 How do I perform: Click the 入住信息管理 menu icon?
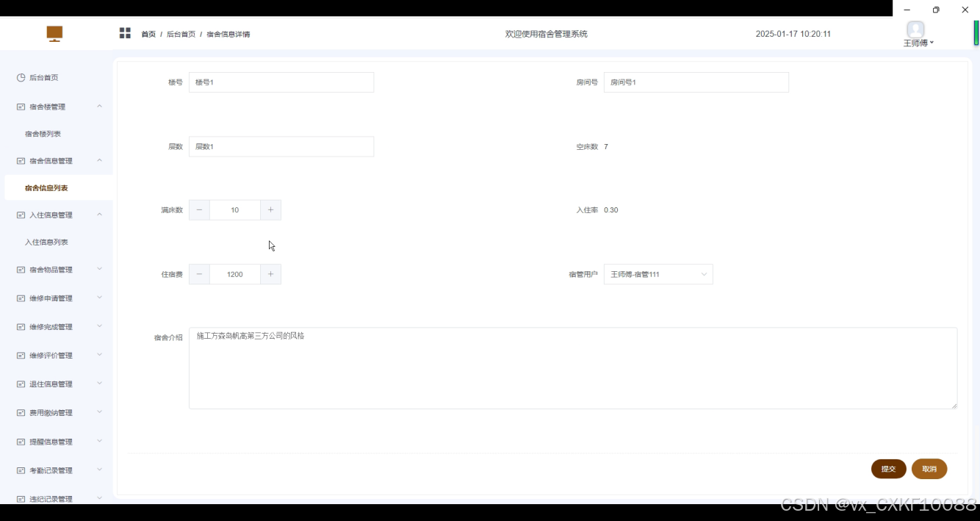(21, 215)
